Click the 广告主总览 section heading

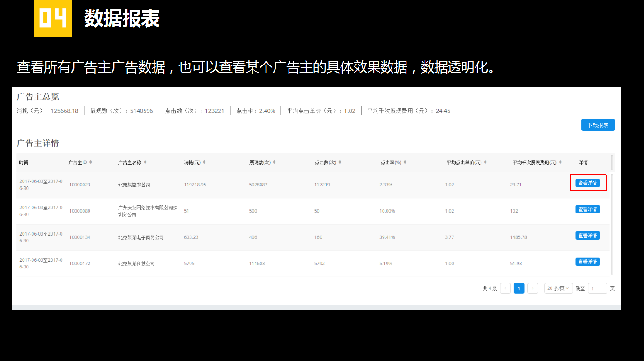pyautogui.click(x=38, y=97)
